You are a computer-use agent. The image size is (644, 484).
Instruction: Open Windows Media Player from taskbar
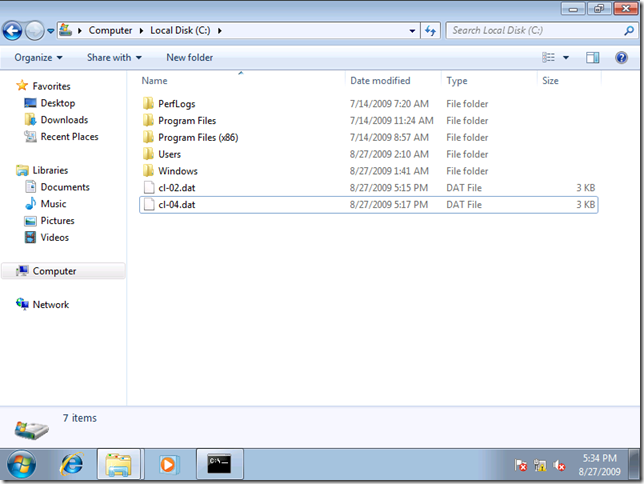[x=168, y=464]
